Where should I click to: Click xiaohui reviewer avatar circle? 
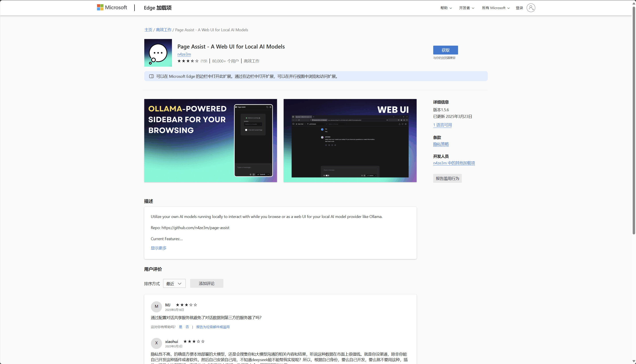tap(156, 343)
